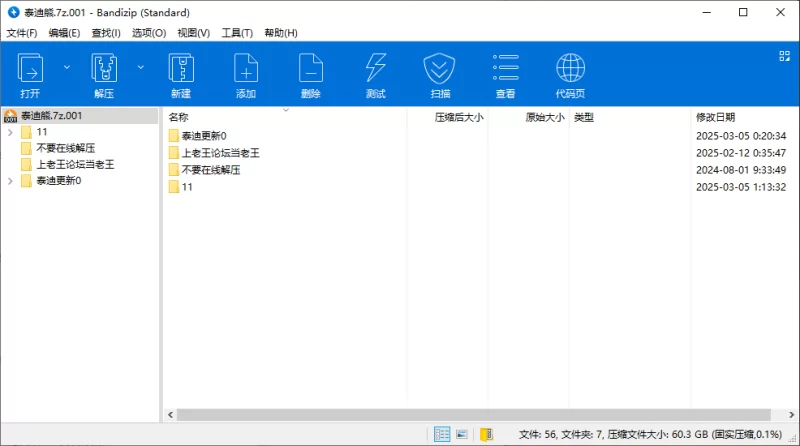Click folder icon of 11 in file list
This screenshot has height=446, width=800.
(173, 187)
